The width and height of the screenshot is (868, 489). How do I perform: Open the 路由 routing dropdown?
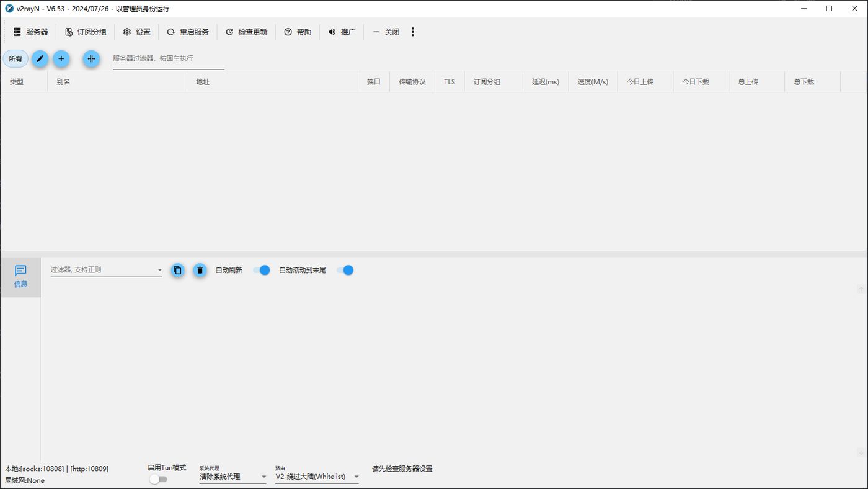tap(317, 477)
